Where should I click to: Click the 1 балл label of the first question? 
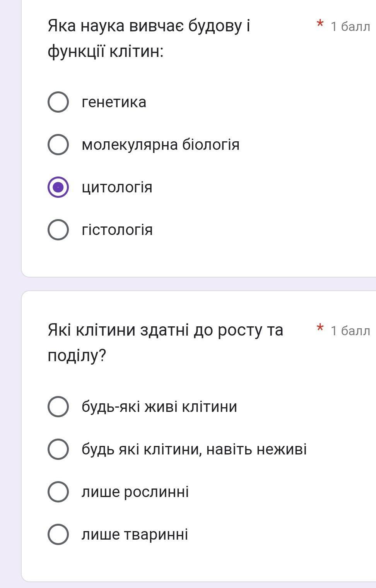350,26
